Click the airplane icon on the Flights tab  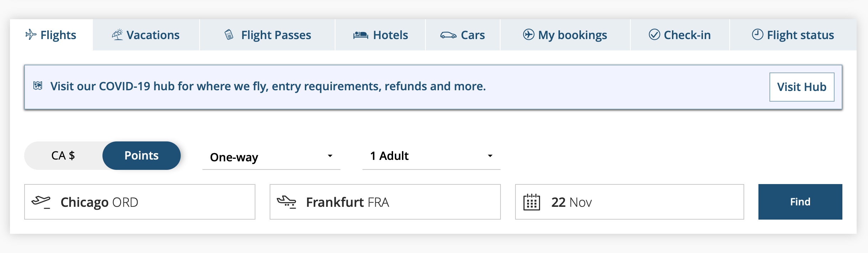[x=31, y=34]
